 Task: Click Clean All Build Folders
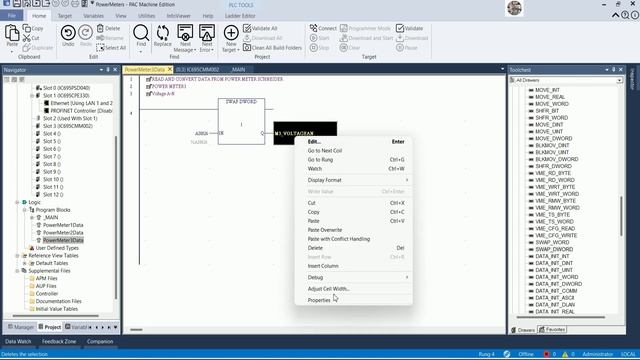pyautogui.click(x=272, y=48)
